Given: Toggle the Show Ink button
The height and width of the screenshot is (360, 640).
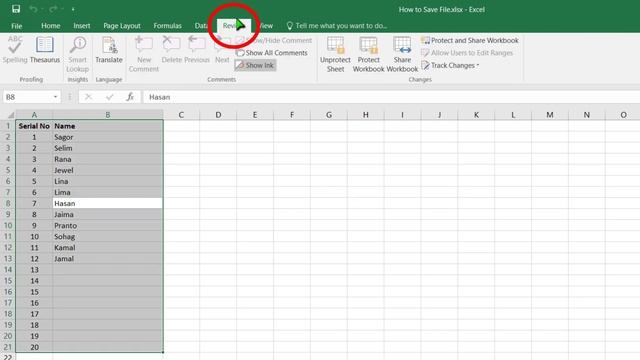Looking at the screenshot, I should 255,65.
